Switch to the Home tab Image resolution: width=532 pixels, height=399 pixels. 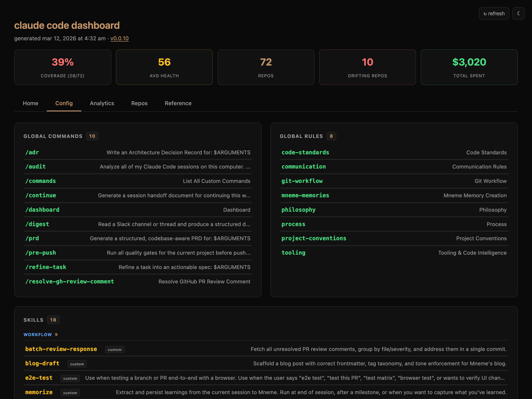pos(30,103)
